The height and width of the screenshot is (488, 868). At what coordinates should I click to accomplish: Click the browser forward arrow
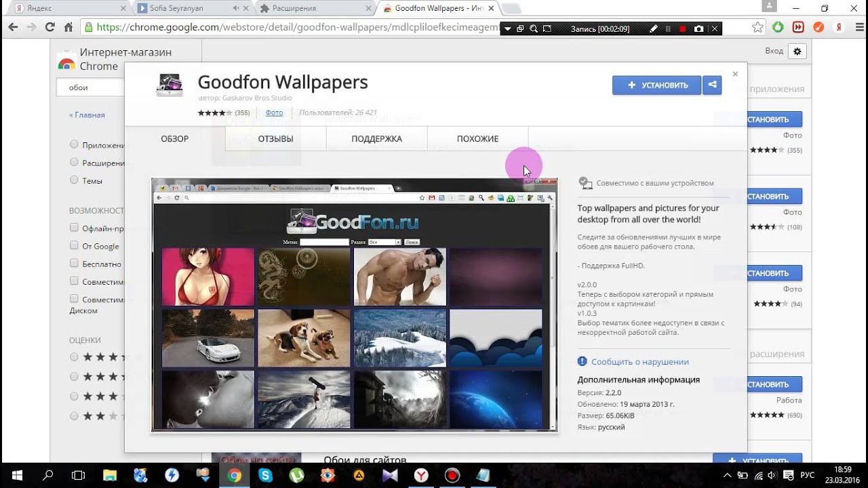tap(31, 27)
